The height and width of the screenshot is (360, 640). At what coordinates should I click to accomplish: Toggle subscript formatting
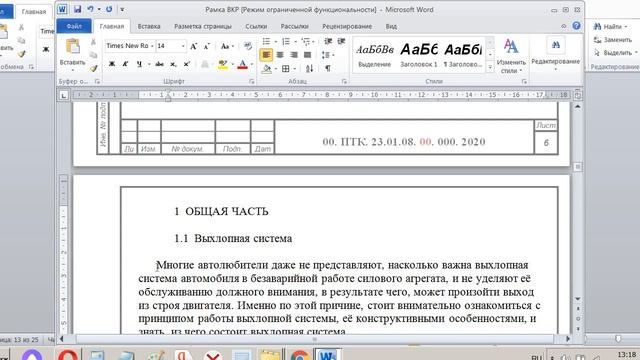point(173,64)
